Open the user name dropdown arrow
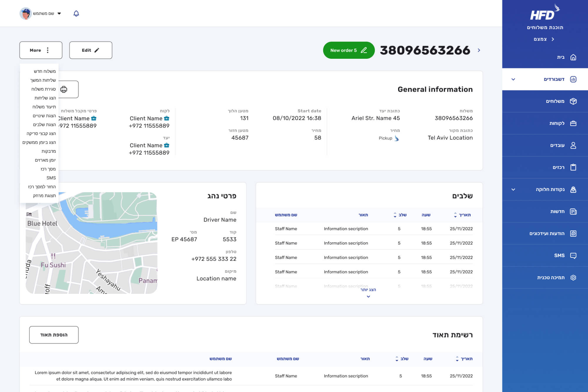Screen dimensions: 588x392 coord(59,14)
